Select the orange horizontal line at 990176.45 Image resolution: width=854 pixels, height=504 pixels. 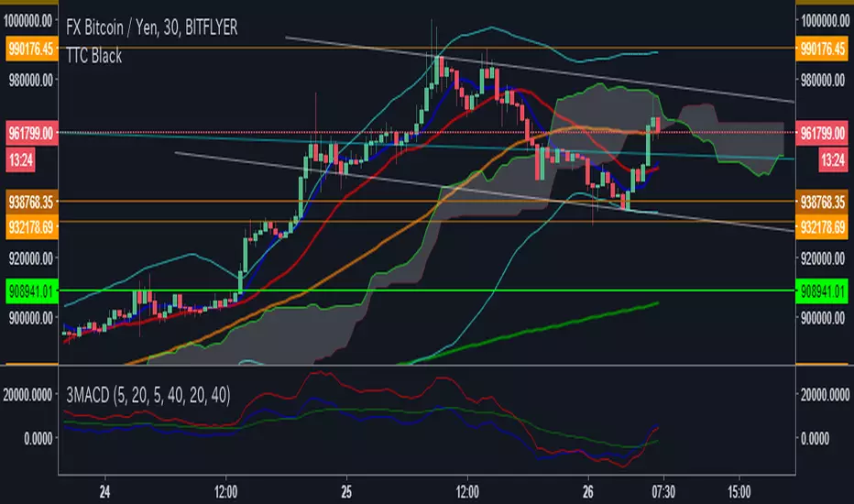[426, 48]
